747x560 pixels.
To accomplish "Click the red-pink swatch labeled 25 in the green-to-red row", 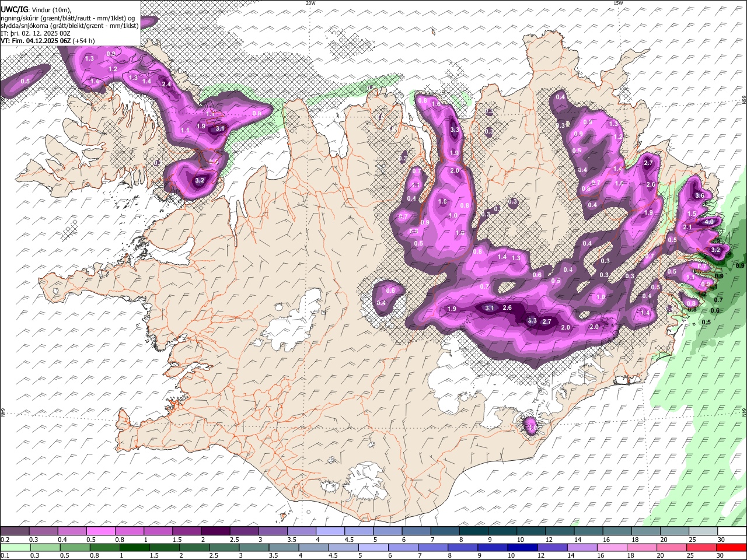I will coord(701,547).
